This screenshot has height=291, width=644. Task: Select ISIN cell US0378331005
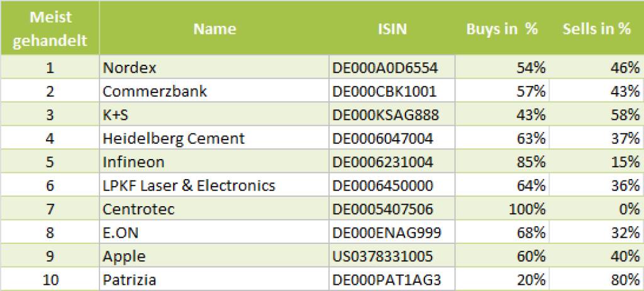pos(382,256)
